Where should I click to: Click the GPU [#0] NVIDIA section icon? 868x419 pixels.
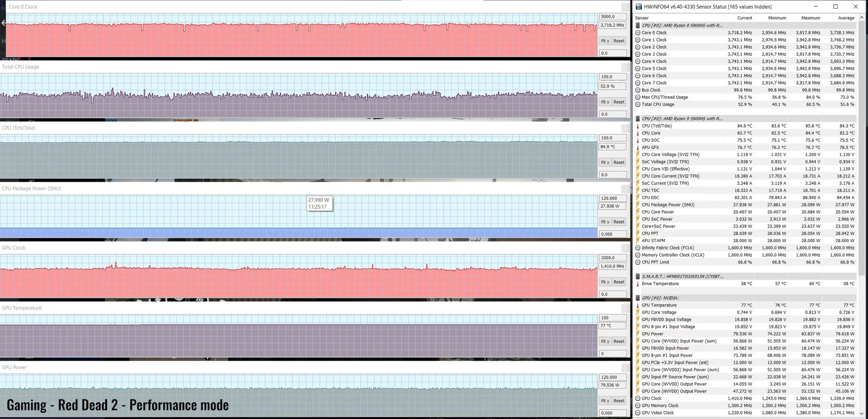coord(638,298)
